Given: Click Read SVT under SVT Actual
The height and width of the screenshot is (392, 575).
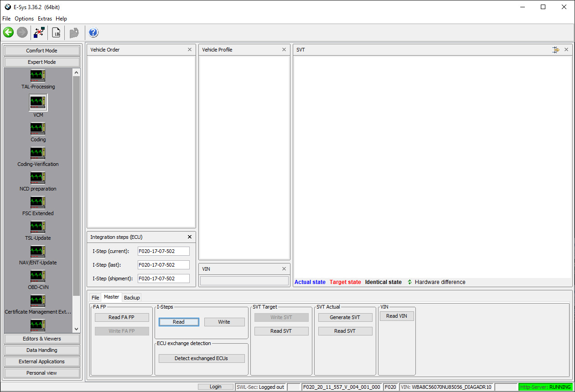Looking at the screenshot, I should (x=345, y=331).
